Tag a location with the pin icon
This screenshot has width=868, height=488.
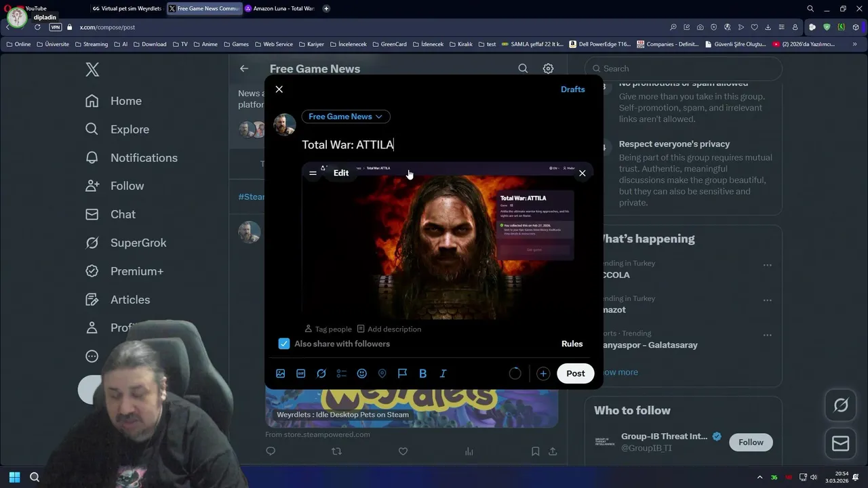tap(382, 373)
